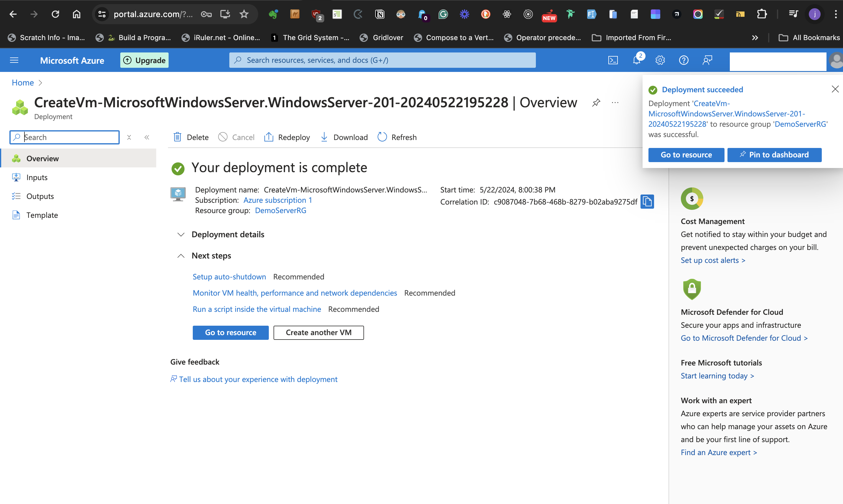
Task: Pin the deployment overview using the pin icon
Action: tap(596, 103)
